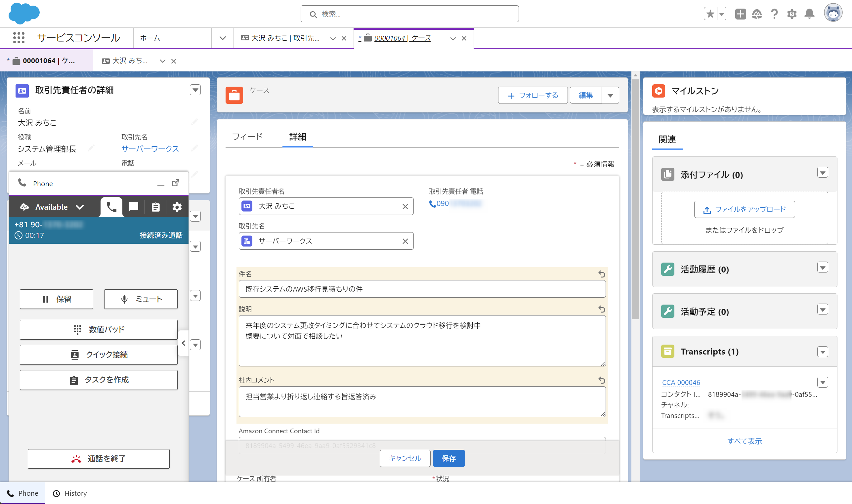Open the Available status dropdown
Screen dimensions: 852x504
pos(80,207)
